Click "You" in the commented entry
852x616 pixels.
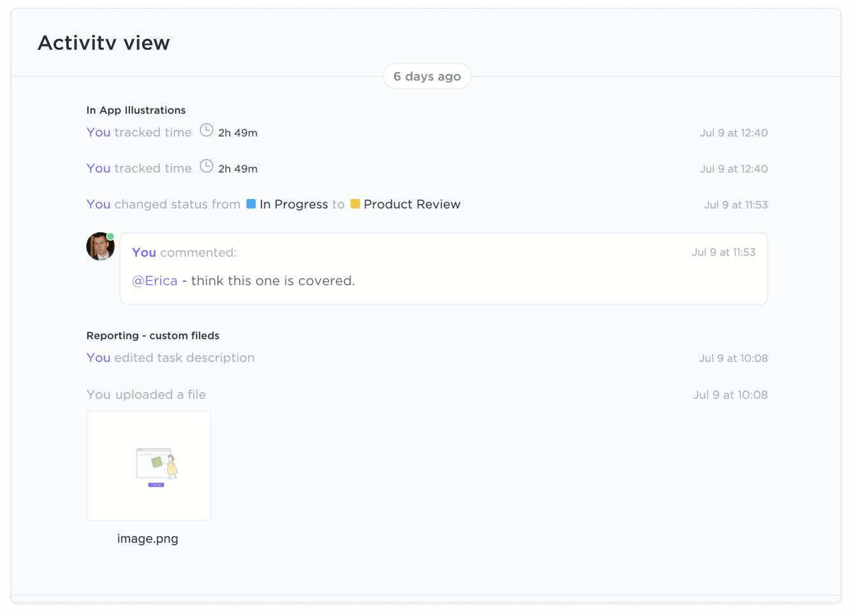[144, 253]
